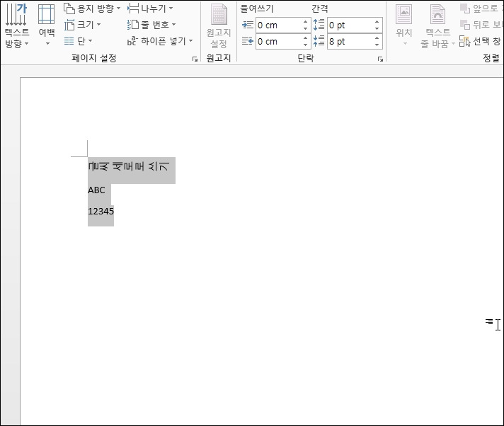Open the 여백 margins menu
This screenshot has height=426, width=504.
[x=47, y=25]
